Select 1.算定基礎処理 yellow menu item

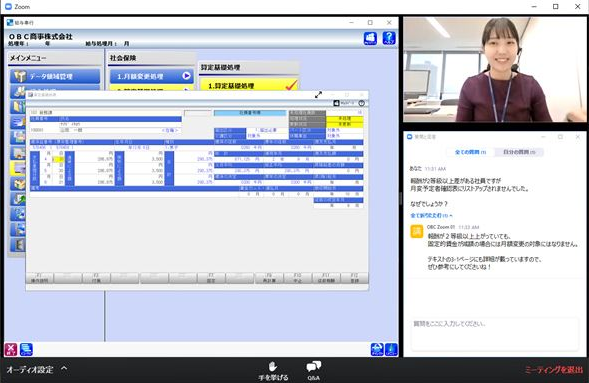[x=249, y=85]
